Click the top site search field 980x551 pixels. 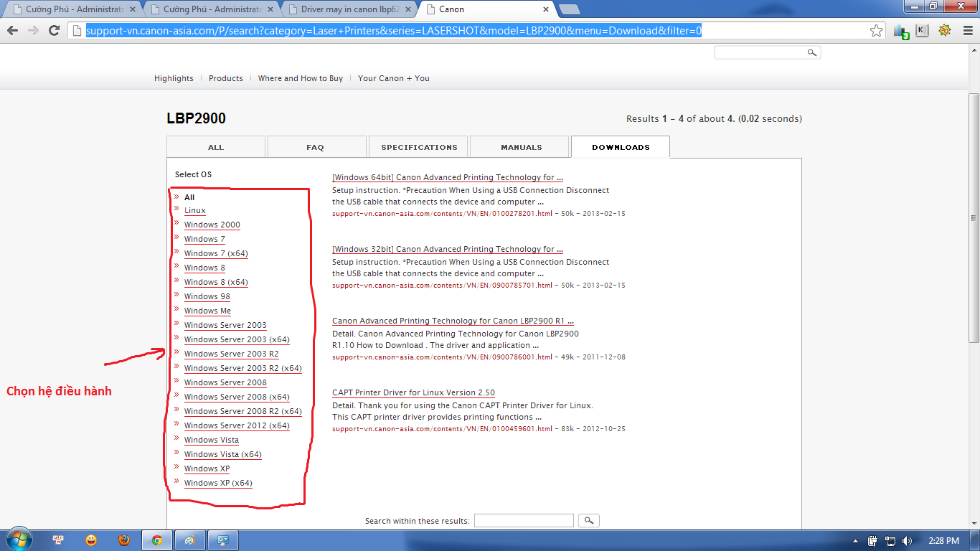click(x=760, y=53)
